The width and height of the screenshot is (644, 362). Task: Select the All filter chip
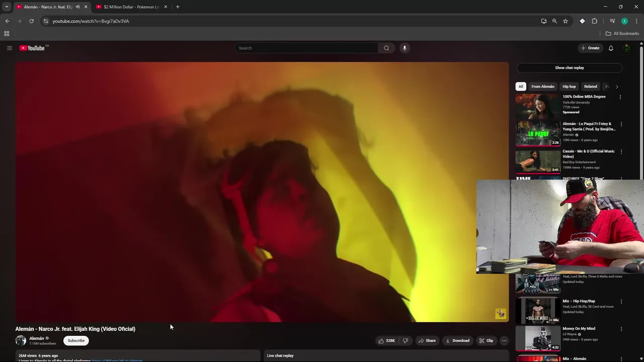(x=521, y=86)
